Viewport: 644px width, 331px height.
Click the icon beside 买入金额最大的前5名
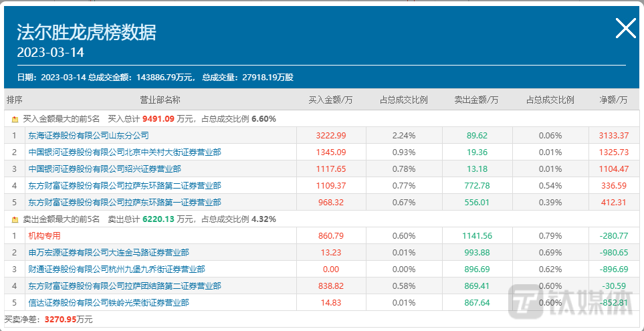click(x=15, y=119)
